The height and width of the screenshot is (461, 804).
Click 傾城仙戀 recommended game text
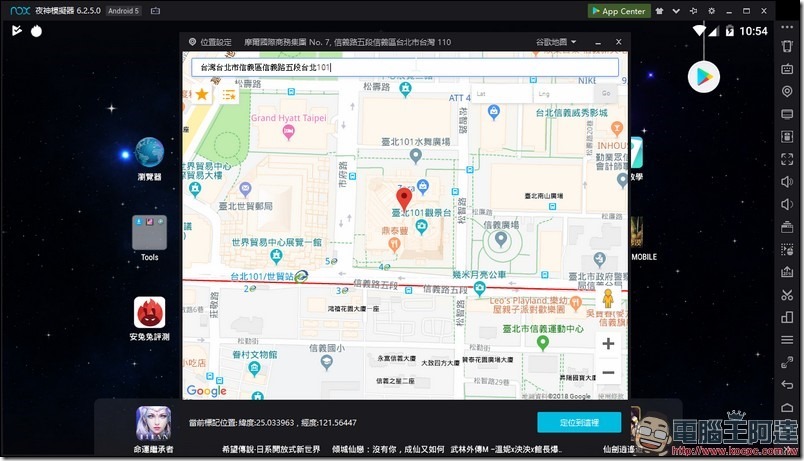[x=388, y=449]
